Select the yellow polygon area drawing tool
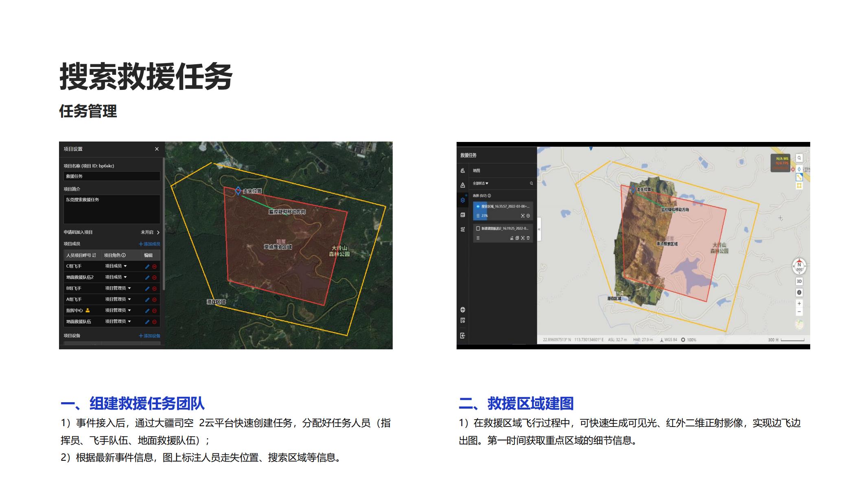Screen dimensions: 868x488 tap(799, 185)
